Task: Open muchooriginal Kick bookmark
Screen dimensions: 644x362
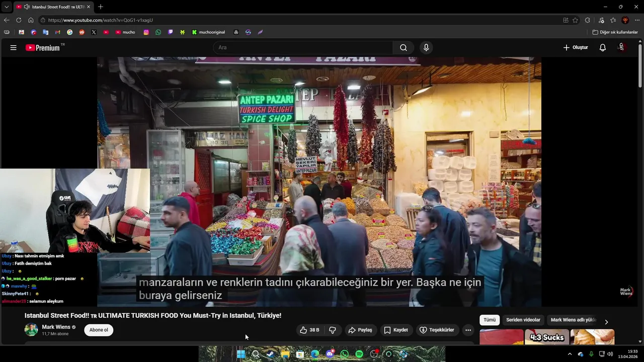Action: (208, 32)
